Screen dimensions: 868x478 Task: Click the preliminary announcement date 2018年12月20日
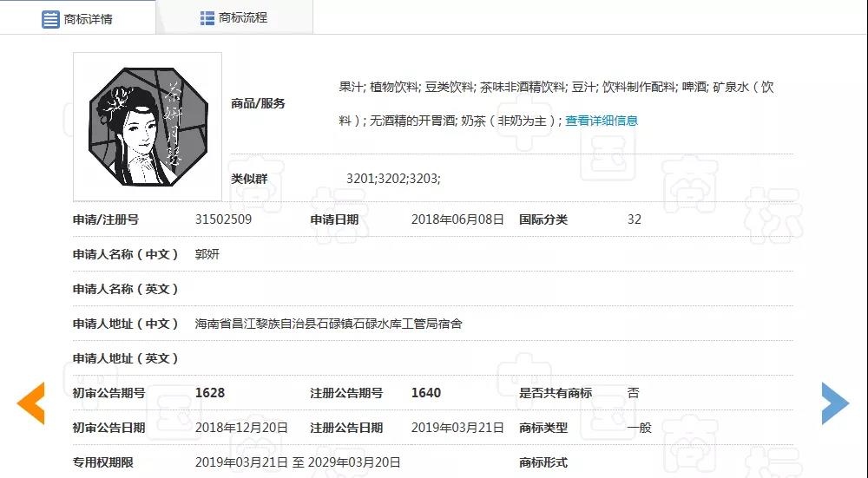click(241, 428)
